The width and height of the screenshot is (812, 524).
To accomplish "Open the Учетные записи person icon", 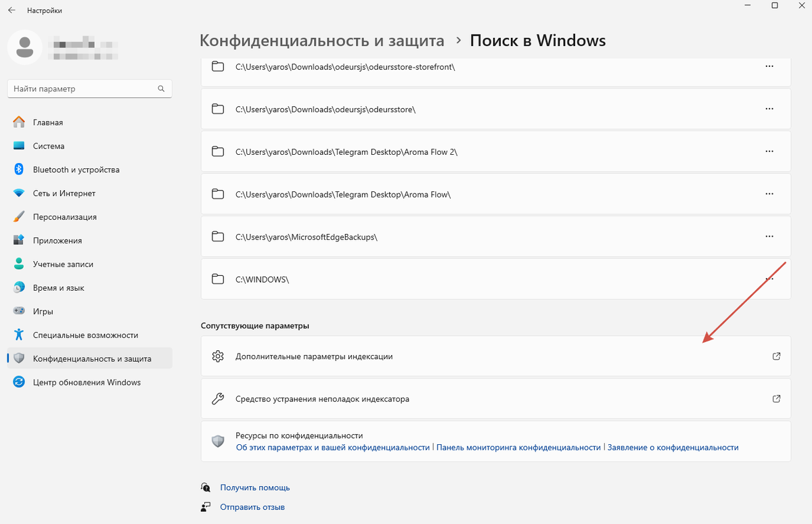I will coord(19,264).
